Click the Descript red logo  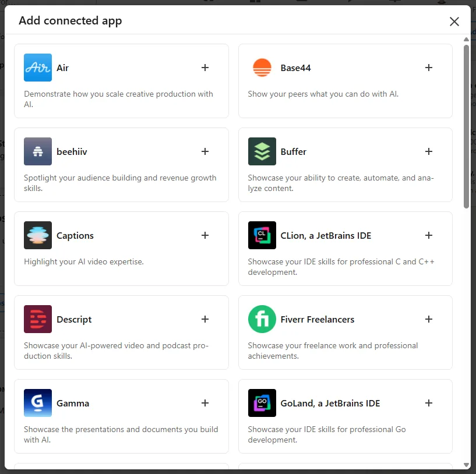38,319
